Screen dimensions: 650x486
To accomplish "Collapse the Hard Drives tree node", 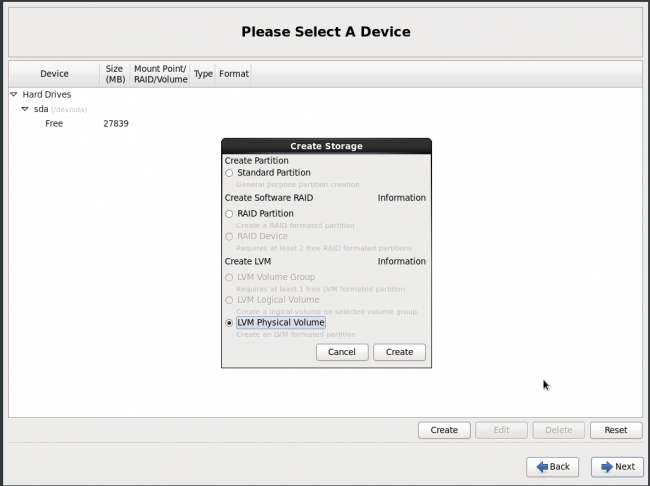I will [x=14, y=95].
